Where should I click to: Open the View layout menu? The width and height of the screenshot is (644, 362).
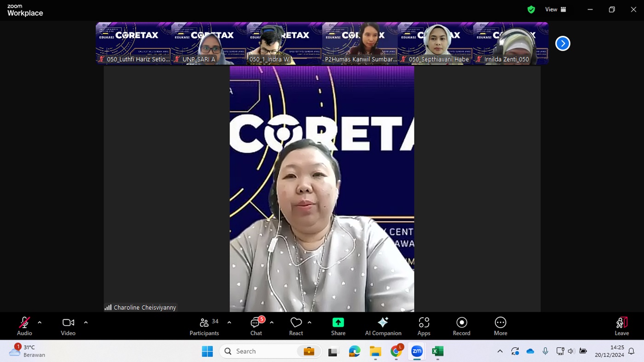[x=556, y=10]
